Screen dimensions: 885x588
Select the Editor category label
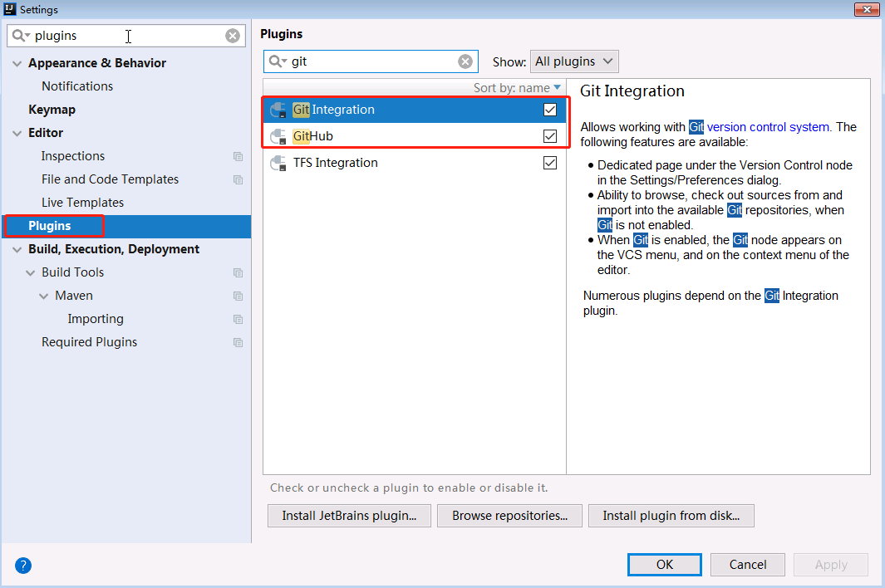coord(46,133)
